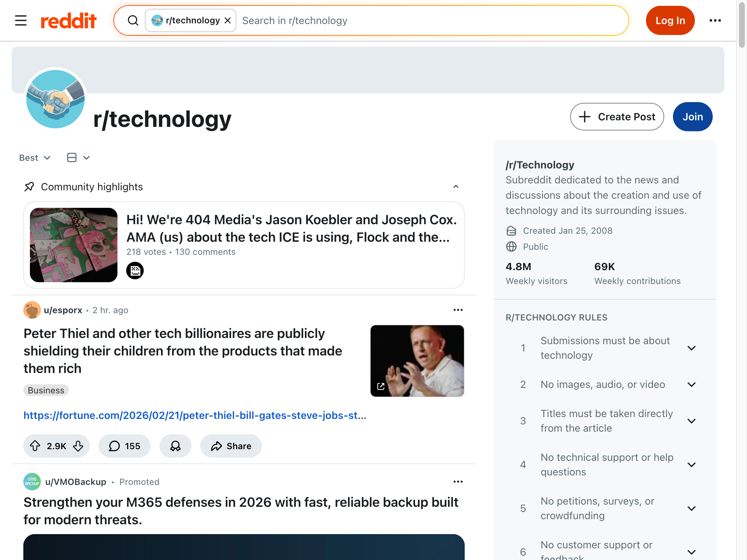Open comments on the Peter Thiel post
747x560 pixels.
tap(124, 446)
